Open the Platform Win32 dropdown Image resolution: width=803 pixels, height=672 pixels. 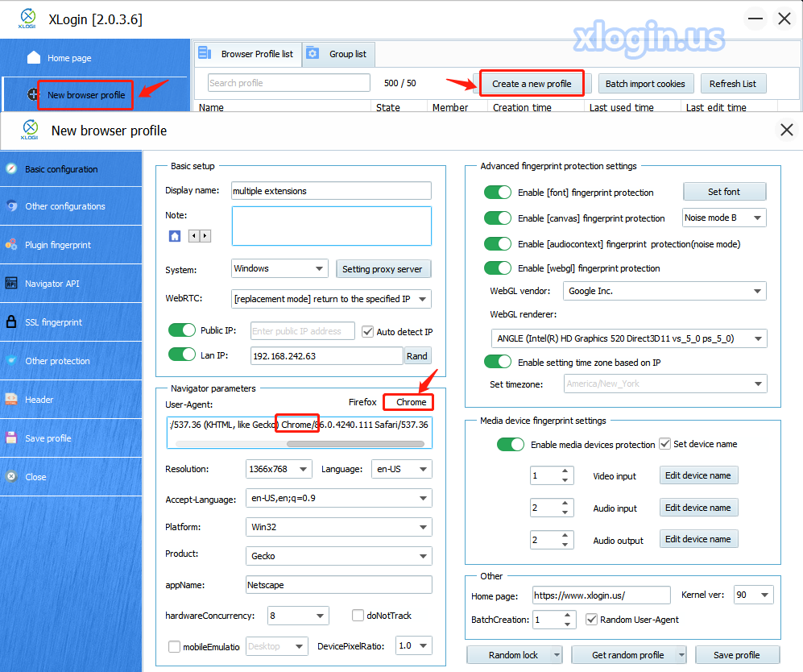(x=338, y=526)
